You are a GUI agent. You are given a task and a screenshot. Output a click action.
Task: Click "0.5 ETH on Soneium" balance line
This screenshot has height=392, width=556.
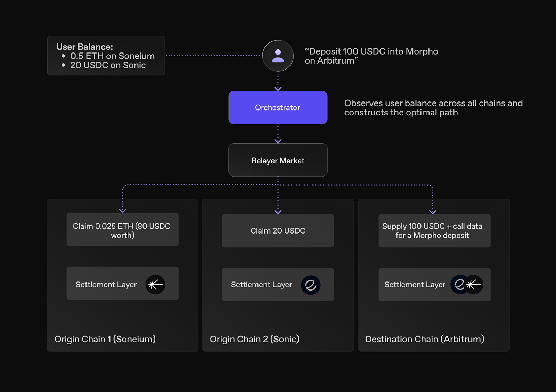[112, 56]
